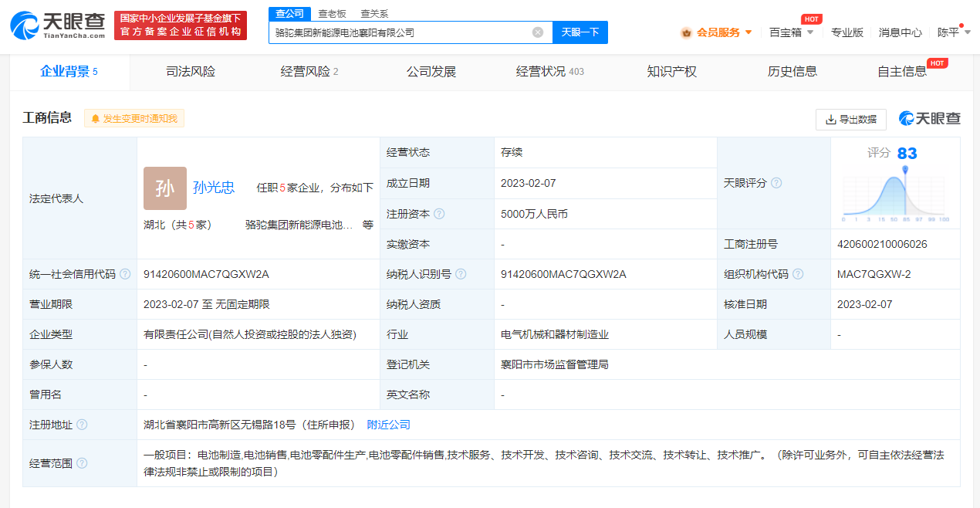Open 孙光忠 legal representative link

[214, 188]
